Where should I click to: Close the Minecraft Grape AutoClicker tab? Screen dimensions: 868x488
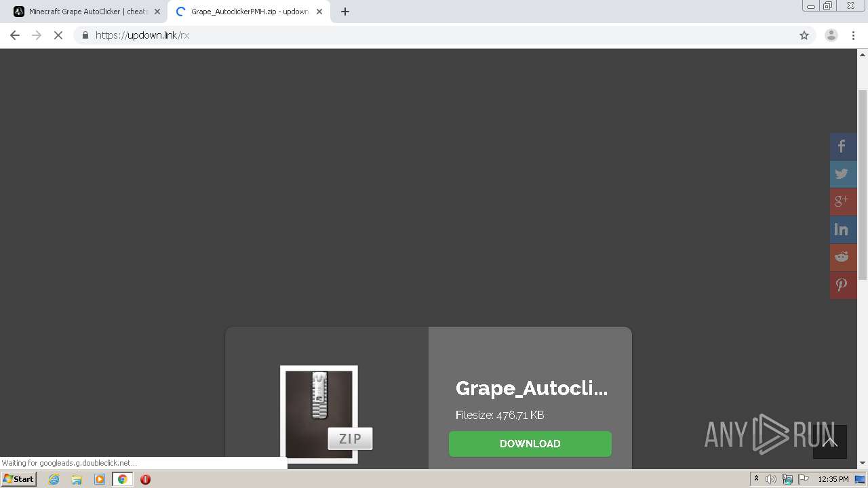pos(157,12)
